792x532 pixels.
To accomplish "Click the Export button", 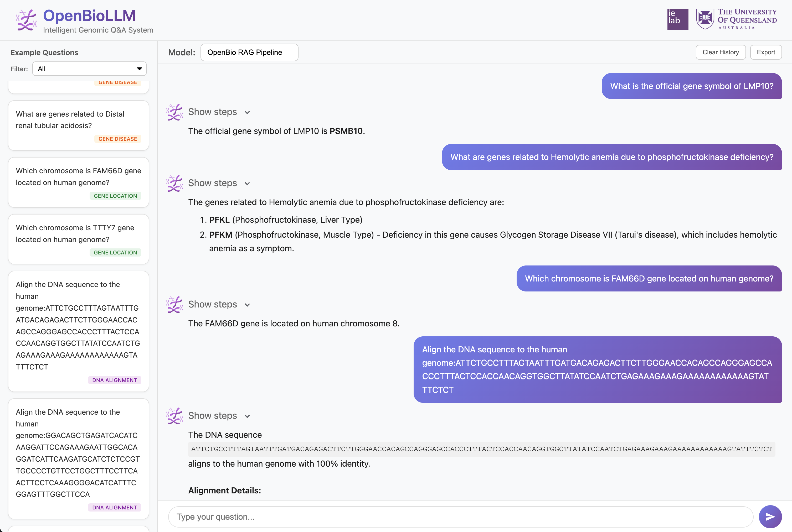I will (765, 52).
